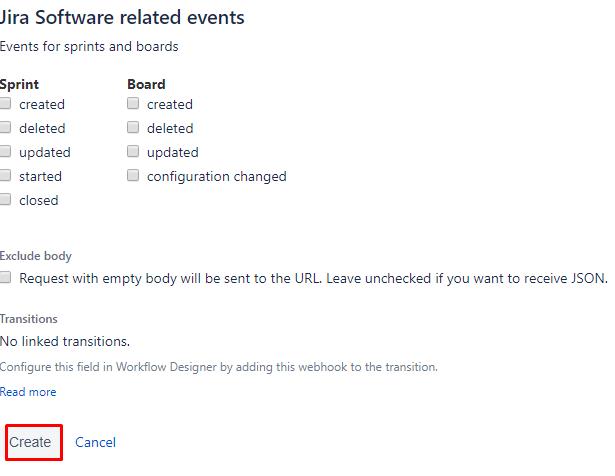
Task: Tick the Board updated checkbox
Action: pyautogui.click(x=133, y=151)
